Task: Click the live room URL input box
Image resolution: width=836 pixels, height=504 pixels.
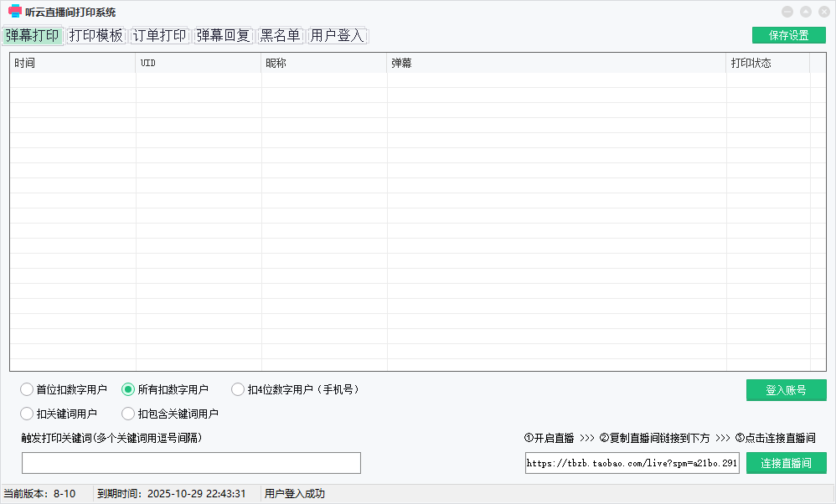Action: 632,463
